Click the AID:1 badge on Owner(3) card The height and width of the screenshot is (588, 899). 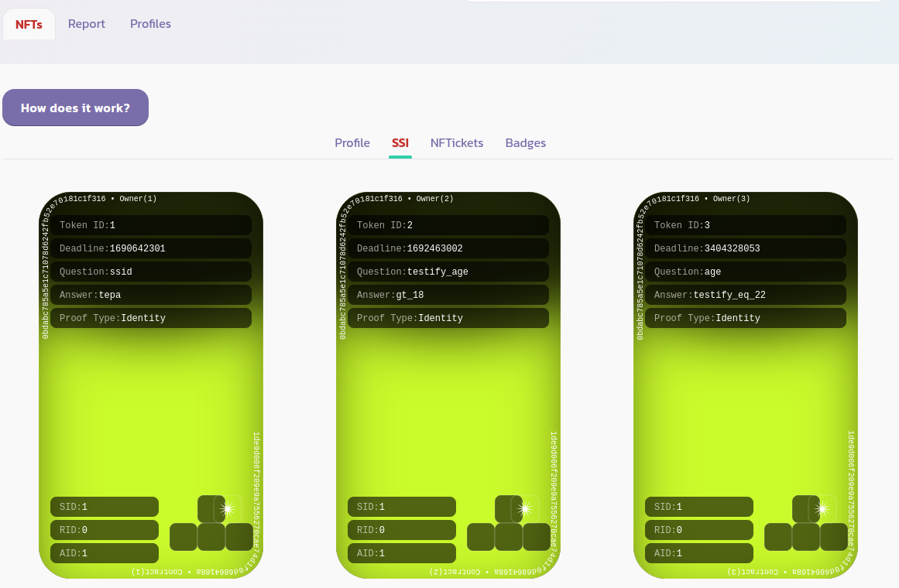pyautogui.click(x=699, y=553)
